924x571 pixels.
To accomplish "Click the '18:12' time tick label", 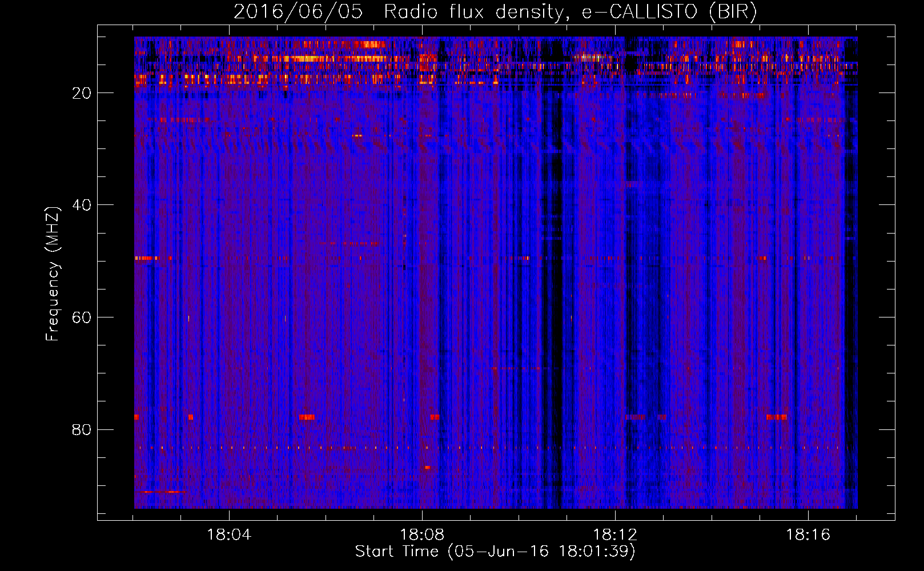I will click(x=615, y=535).
